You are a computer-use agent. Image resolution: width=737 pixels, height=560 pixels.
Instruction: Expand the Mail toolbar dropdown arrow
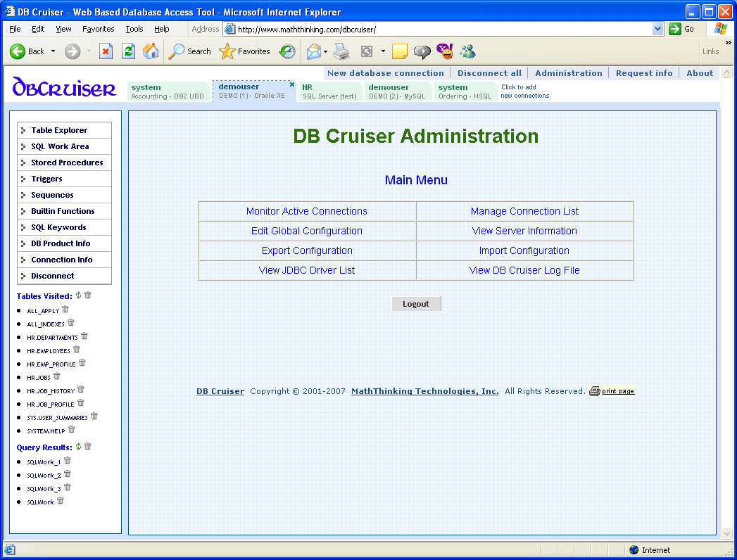tap(325, 51)
